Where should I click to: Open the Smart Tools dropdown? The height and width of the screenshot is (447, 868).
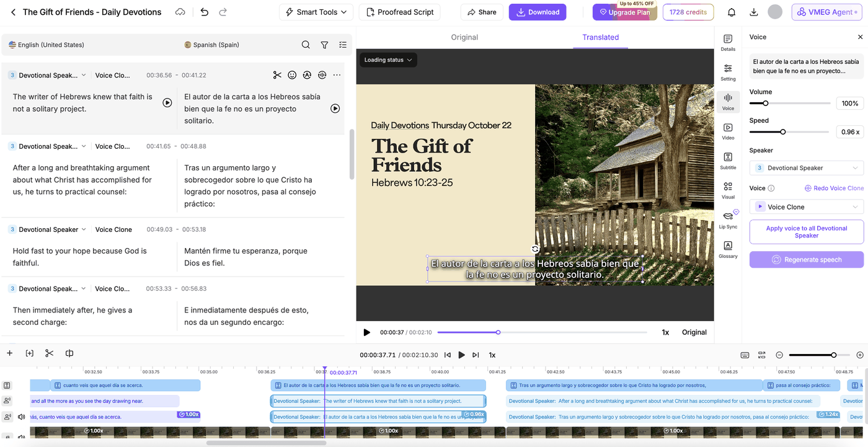coord(316,12)
